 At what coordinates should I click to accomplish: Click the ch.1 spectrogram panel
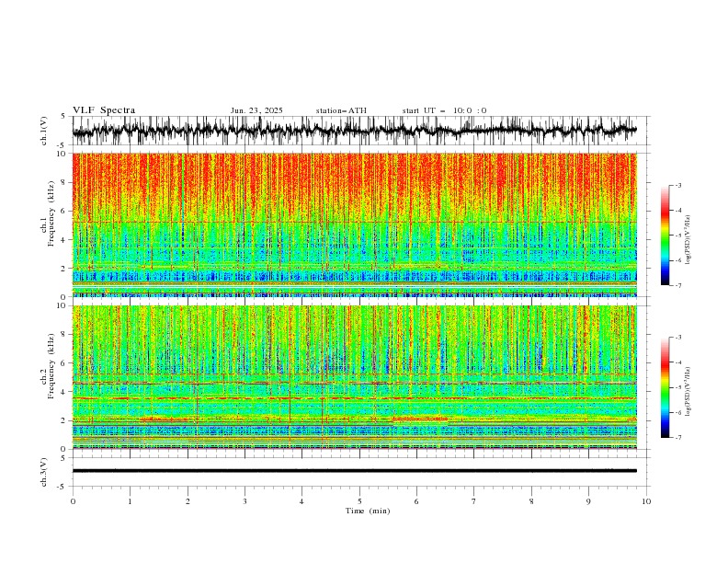(x=354, y=224)
